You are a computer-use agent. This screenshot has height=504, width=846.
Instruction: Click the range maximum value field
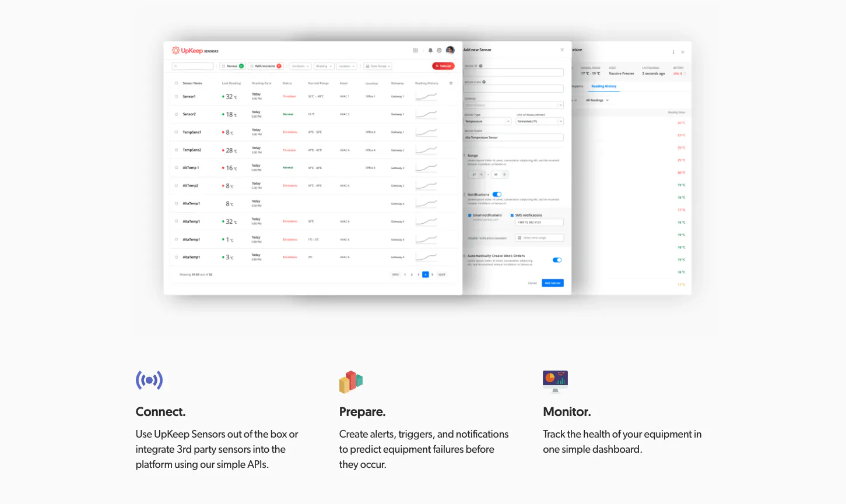[500, 175]
